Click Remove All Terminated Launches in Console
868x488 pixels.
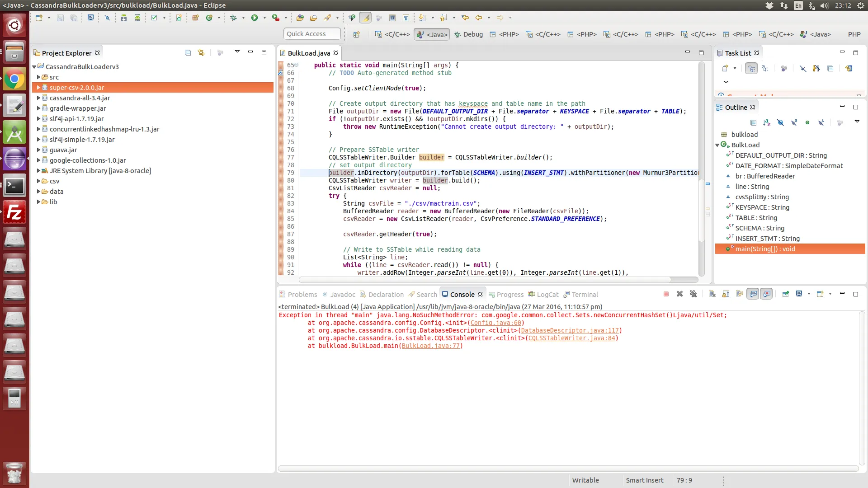pyautogui.click(x=693, y=294)
